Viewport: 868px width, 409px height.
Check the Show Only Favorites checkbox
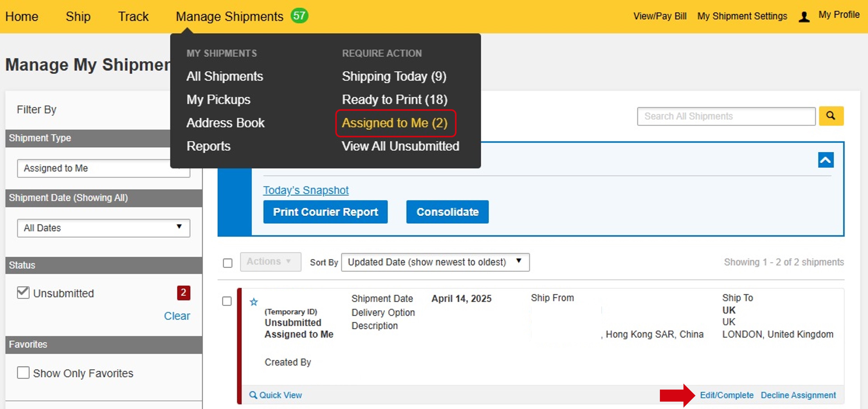click(x=23, y=372)
